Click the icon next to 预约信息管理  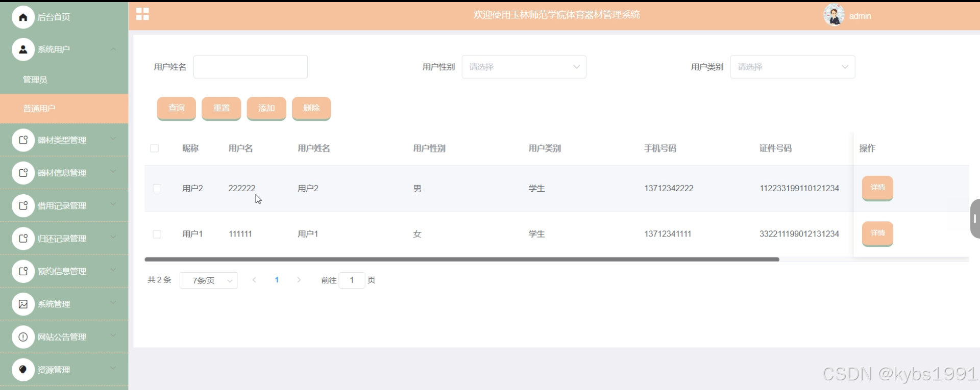tap(23, 271)
